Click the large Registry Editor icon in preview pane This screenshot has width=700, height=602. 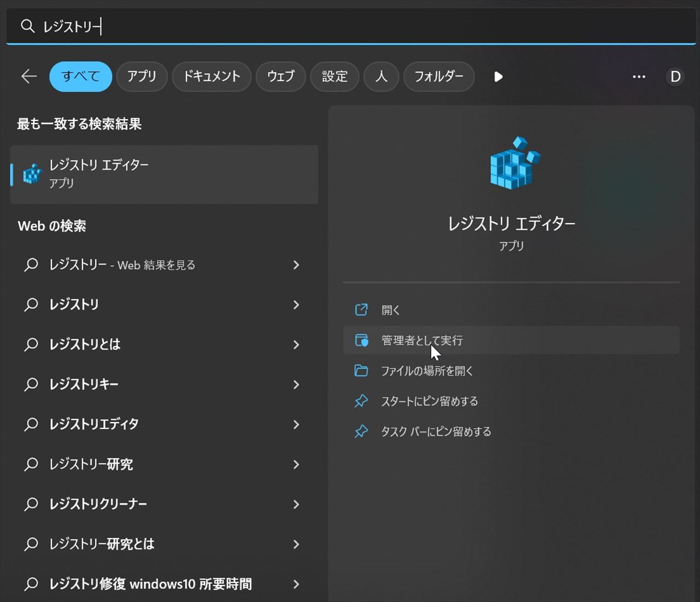(x=514, y=163)
